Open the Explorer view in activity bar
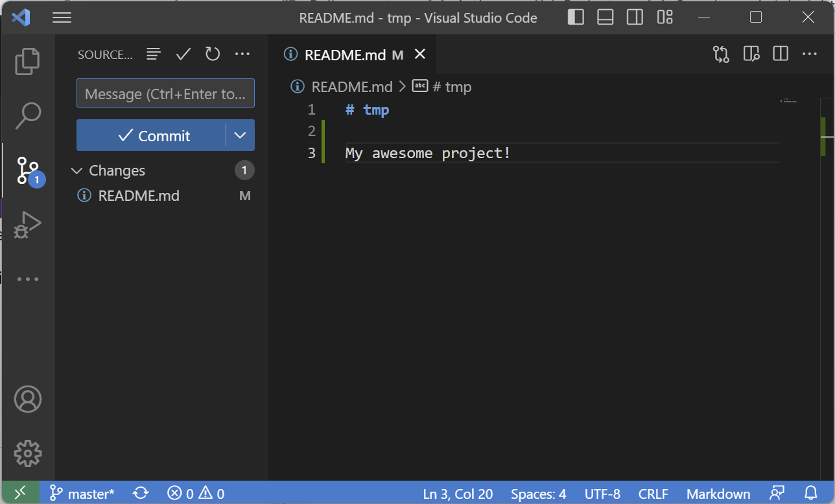 (27, 61)
